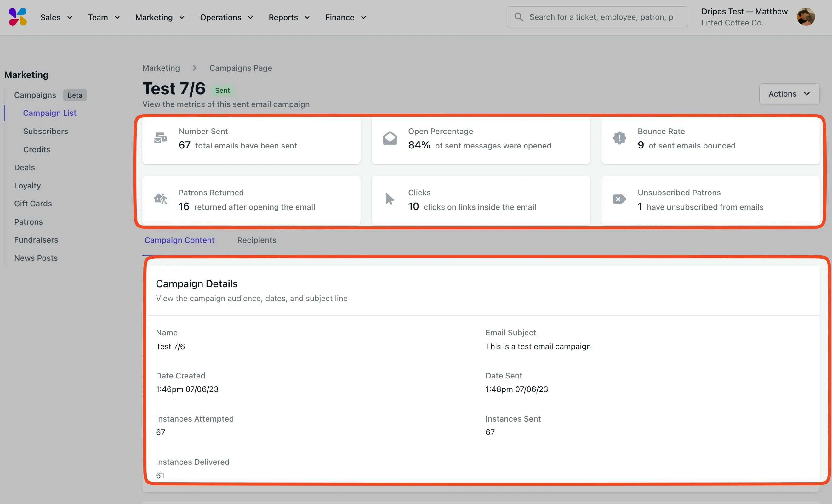832x504 pixels.
Task: Open Subscribers in the sidebar
Action: click(46, 131)
